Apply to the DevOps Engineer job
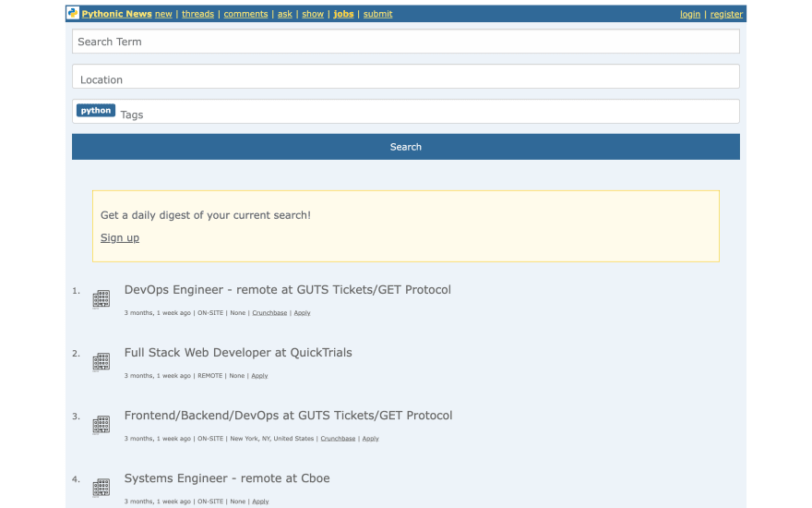812x508 pixels. click(302, 312)
